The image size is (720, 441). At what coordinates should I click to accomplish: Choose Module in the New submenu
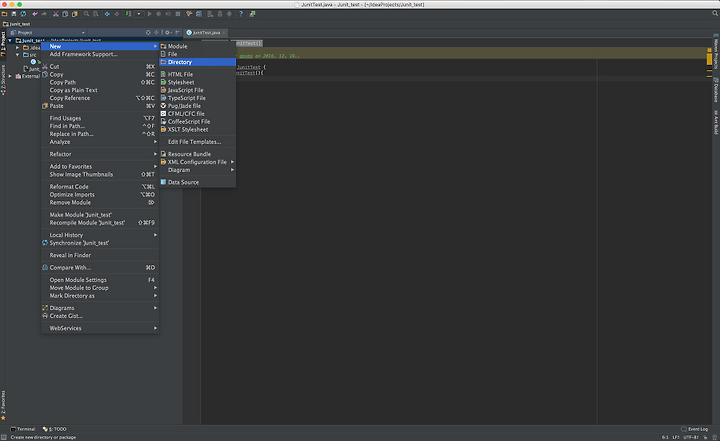click(x=197, y=46)
